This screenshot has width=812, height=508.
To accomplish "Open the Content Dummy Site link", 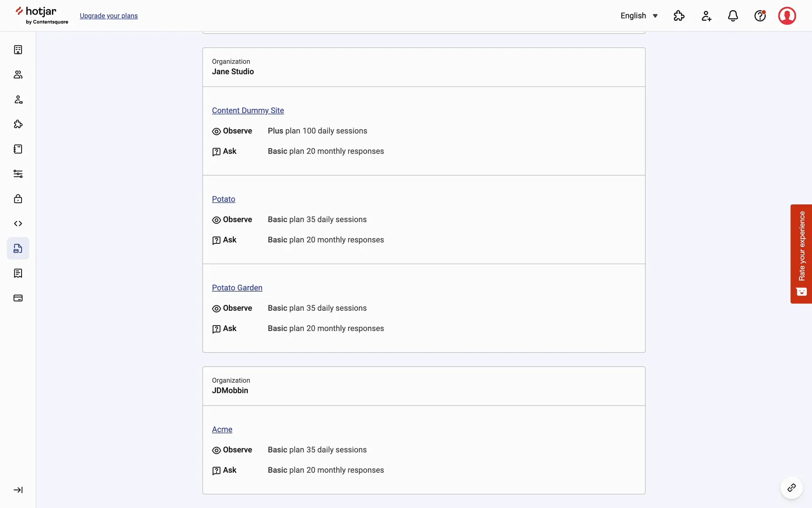I will (248, 110).
